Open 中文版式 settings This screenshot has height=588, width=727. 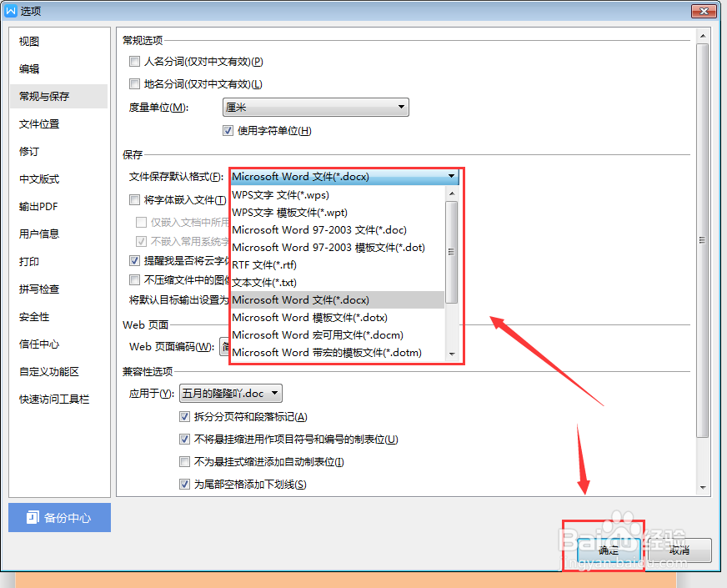[x=39, y=179]
